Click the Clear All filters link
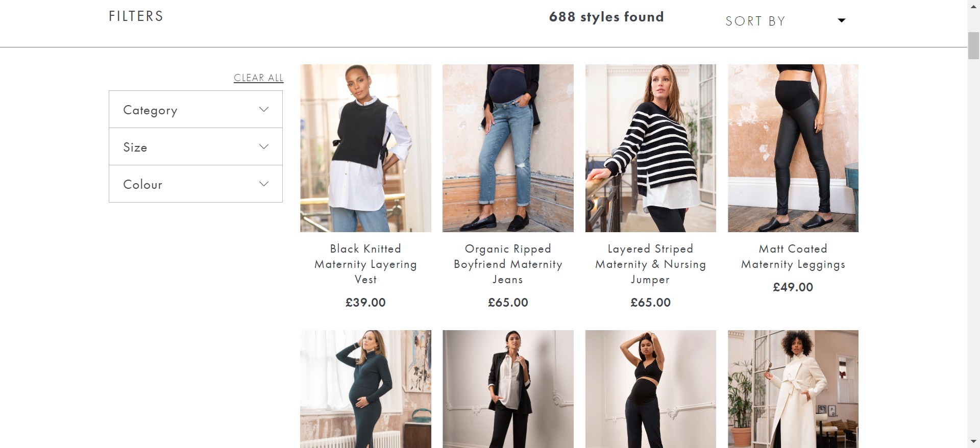This screenshot has width=980, height=448. point(258,78)
